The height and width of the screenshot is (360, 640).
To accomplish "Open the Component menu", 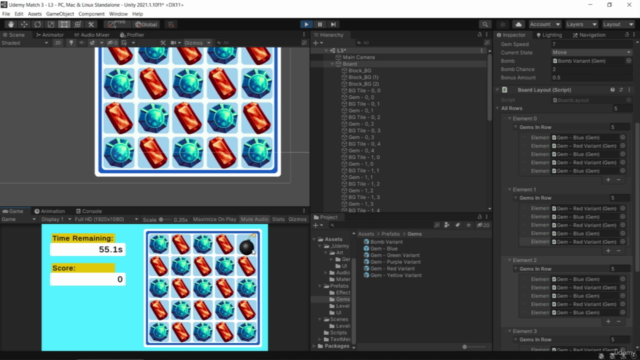I will tap(91, 14).
